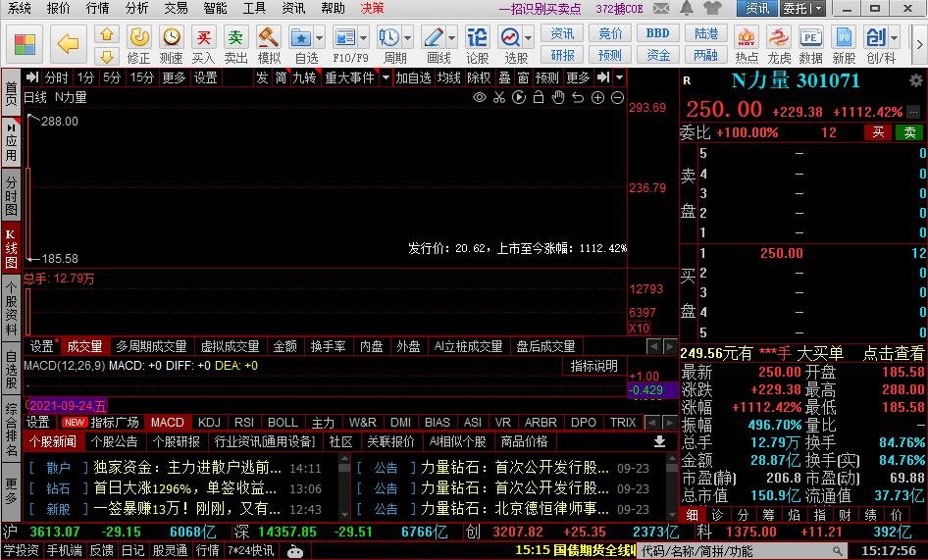
Task: Open the 更多 periods option after 15分
Action: click(x=174, y=77)
